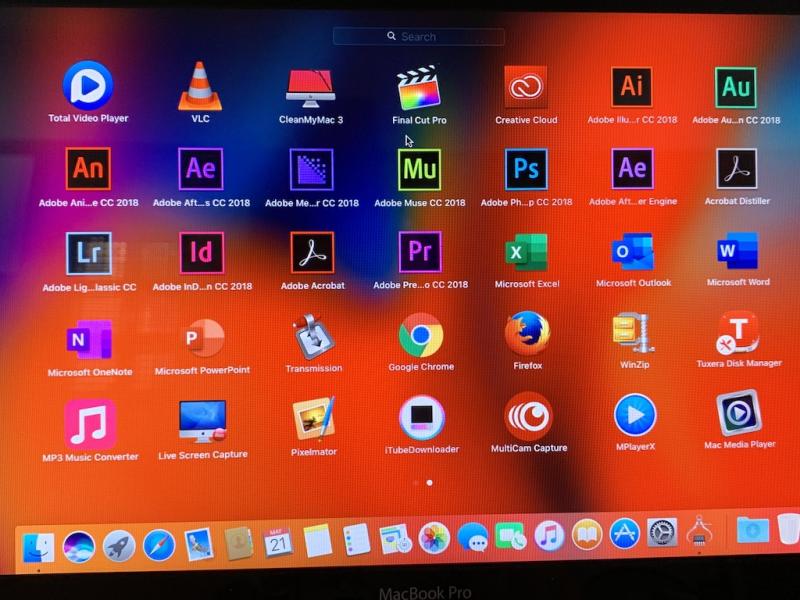Open the VLC media player app
The width and height of the screenshot is (800, 600).
coord(200,87)
